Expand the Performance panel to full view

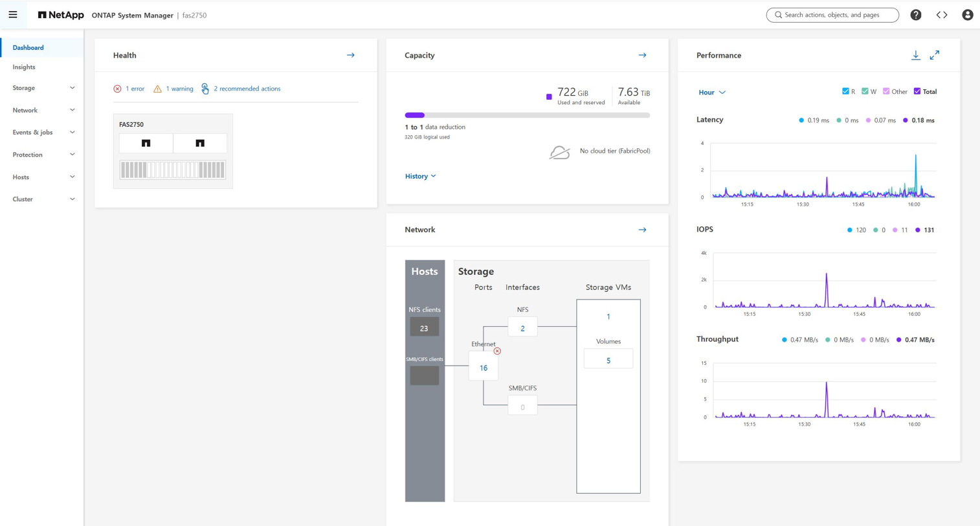[x=935, y=56]
